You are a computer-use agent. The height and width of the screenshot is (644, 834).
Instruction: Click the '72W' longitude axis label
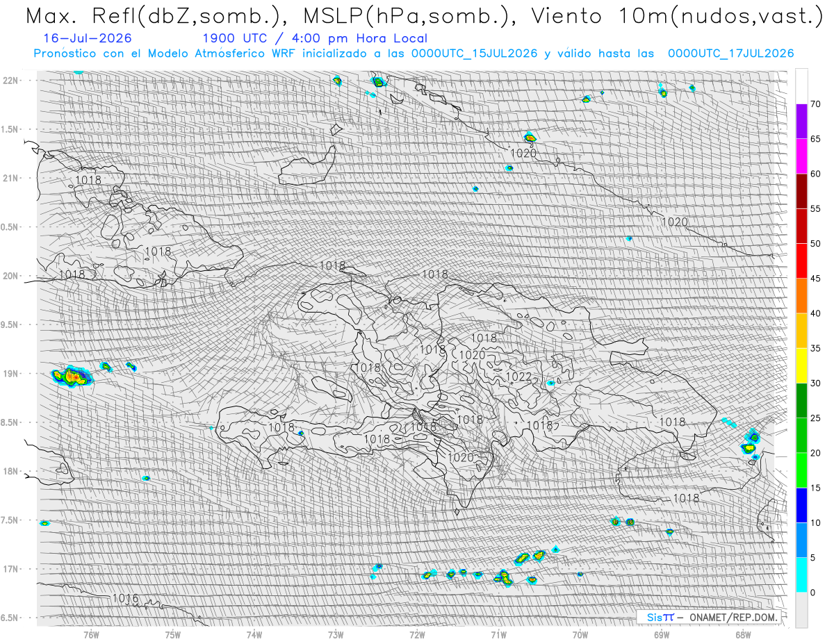pyautogui.click(x=417, y=634)
